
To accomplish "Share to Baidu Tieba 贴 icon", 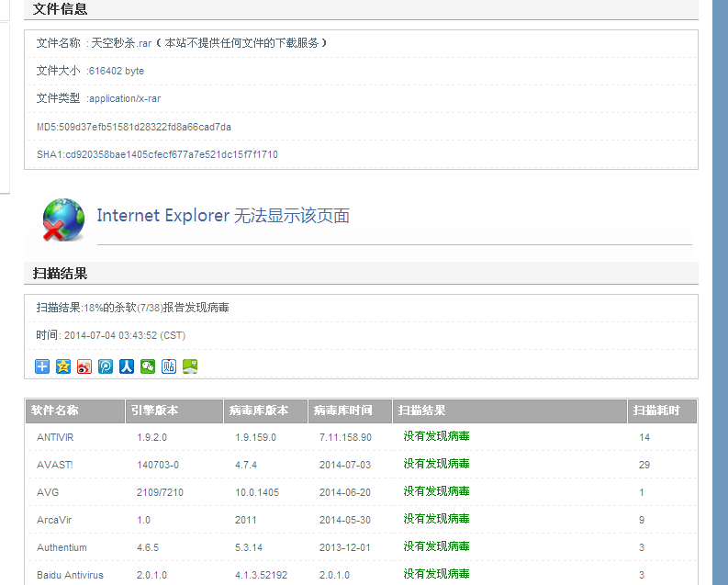I will coord(169,366).
